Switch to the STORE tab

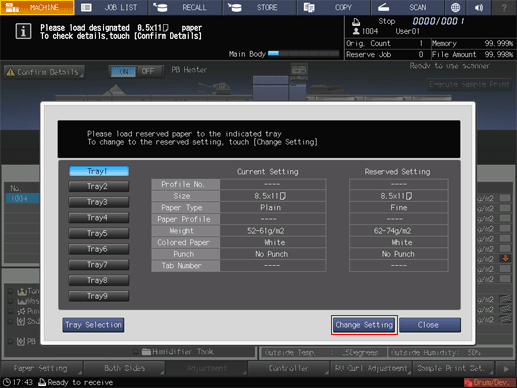(x=259, y=7)
